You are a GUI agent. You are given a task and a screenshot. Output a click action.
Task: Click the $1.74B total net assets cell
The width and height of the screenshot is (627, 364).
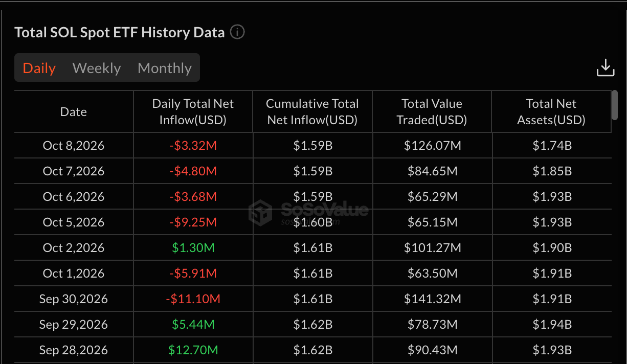[552, 146]
